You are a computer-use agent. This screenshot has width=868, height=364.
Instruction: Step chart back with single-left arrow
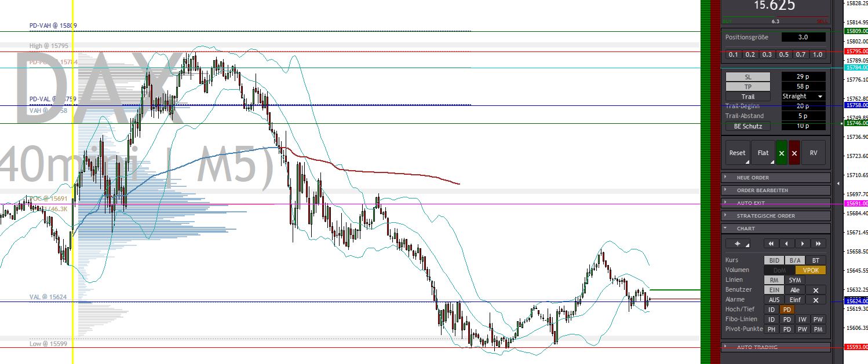pos(786,244)
